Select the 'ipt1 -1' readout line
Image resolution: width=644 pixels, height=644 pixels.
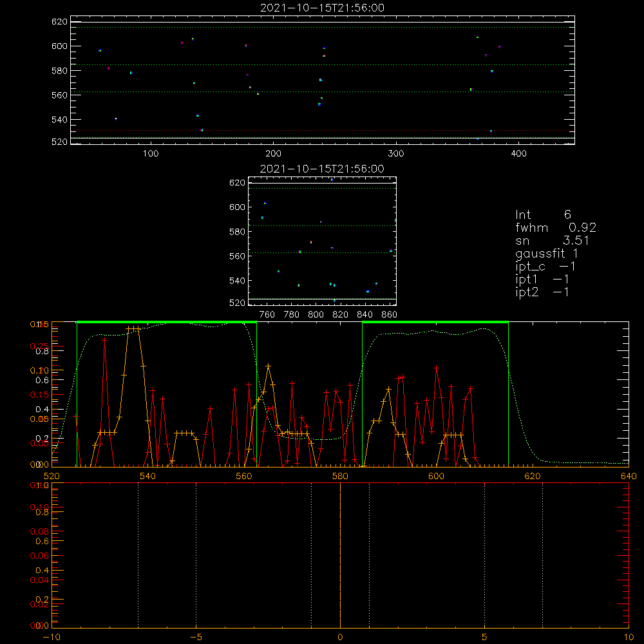click(542, 279)
